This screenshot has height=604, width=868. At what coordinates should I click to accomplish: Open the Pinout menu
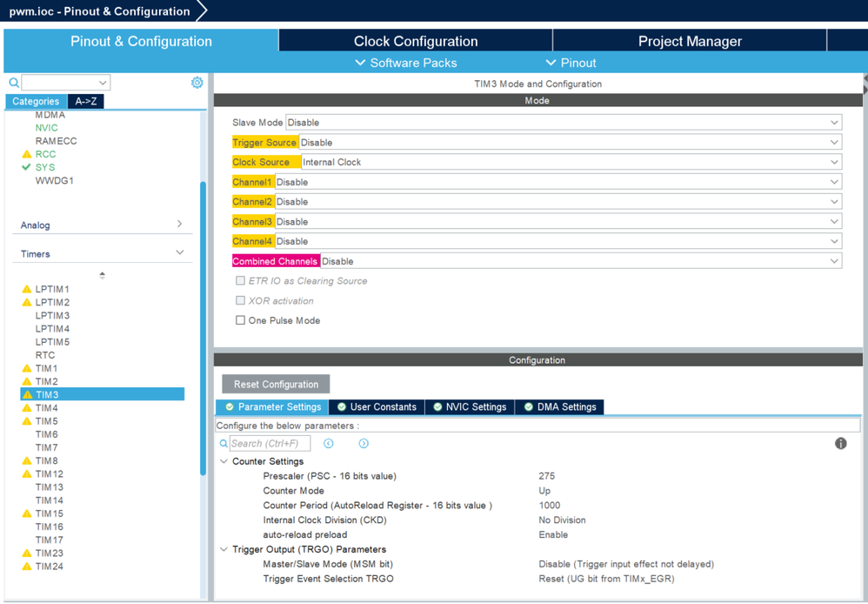[571, 63]
